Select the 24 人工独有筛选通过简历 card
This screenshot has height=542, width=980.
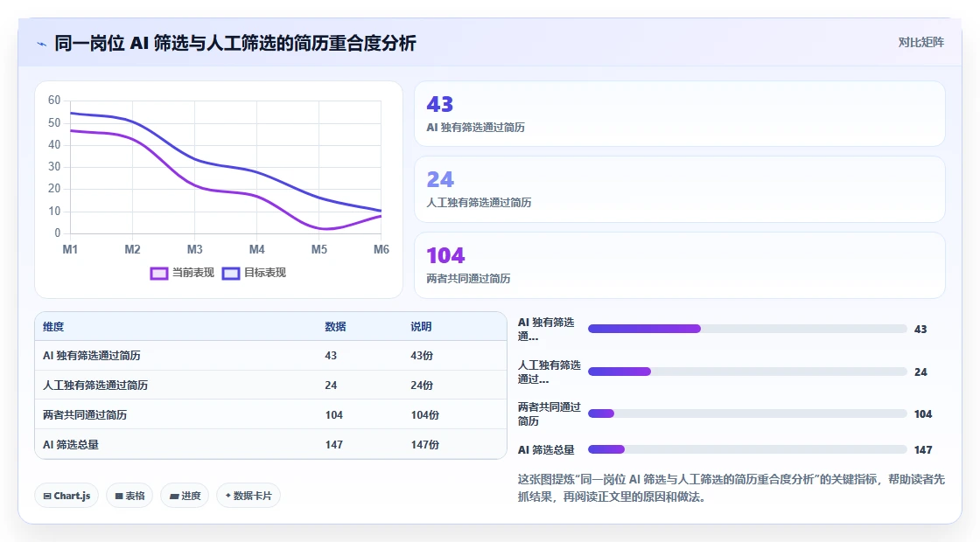[679, 189]
